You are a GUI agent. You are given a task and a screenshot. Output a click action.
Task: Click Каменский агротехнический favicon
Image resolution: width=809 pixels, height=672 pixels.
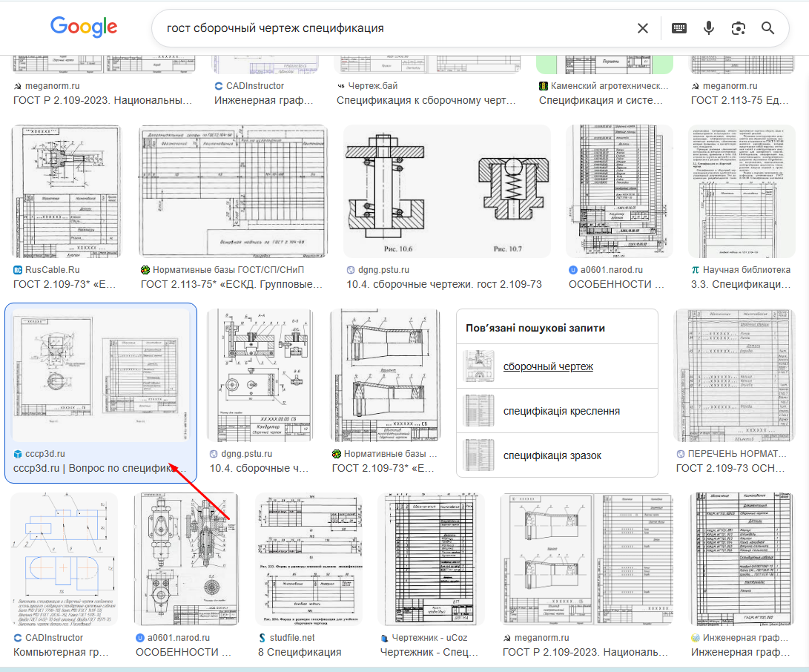[543, 86]
